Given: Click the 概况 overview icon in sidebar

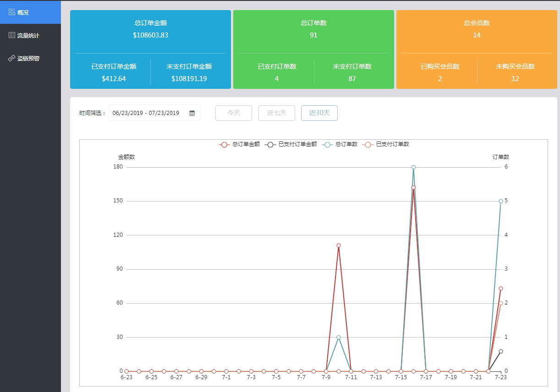Looking at the screenshot, I should (x=12, y=12).
